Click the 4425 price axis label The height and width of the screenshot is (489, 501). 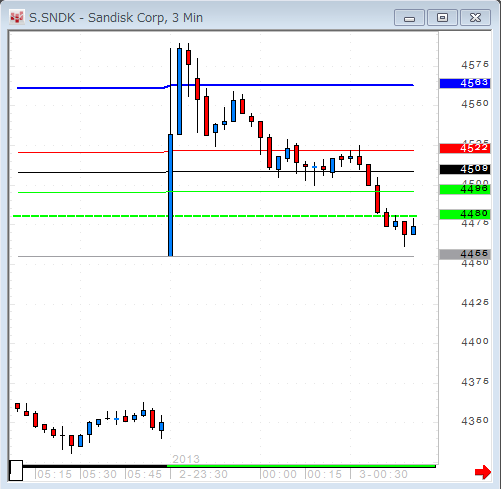tap(475, 303)
